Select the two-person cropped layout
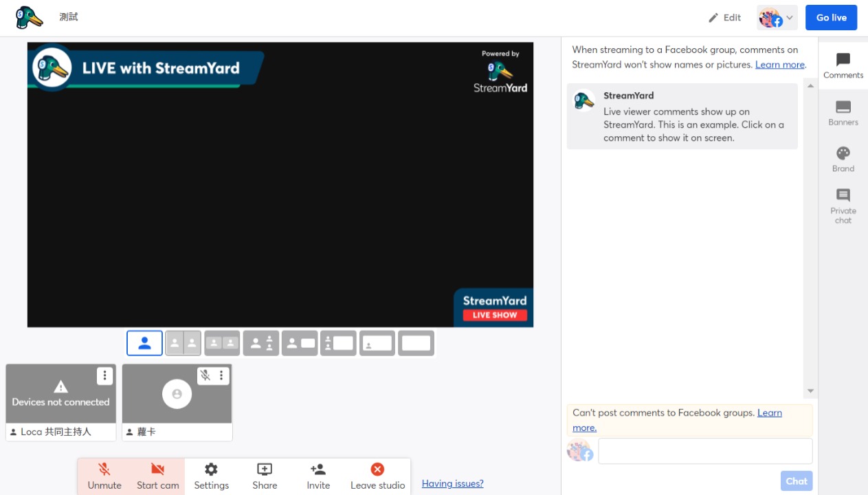Viewport: 868px width, 495px height. 183,343
